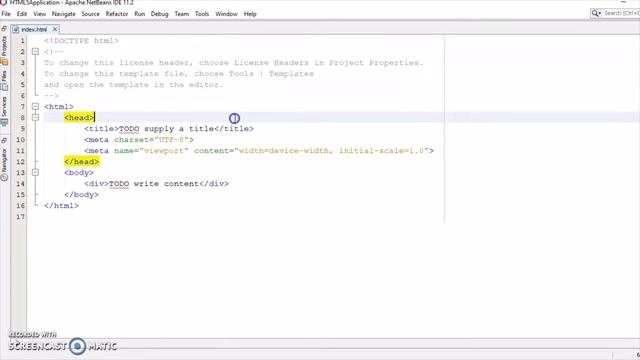Collapse the head tag fold on line 8
The image size is (640, 360).
pyautogui.click(x=36, y=118)
